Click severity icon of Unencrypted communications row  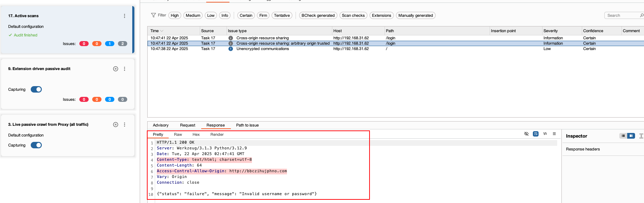click(x=231, y=49)
